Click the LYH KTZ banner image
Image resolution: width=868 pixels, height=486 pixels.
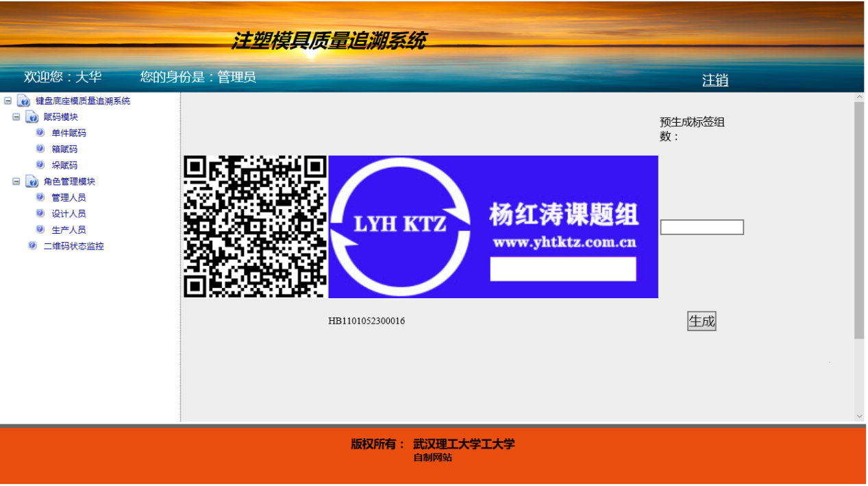point(493,227)
